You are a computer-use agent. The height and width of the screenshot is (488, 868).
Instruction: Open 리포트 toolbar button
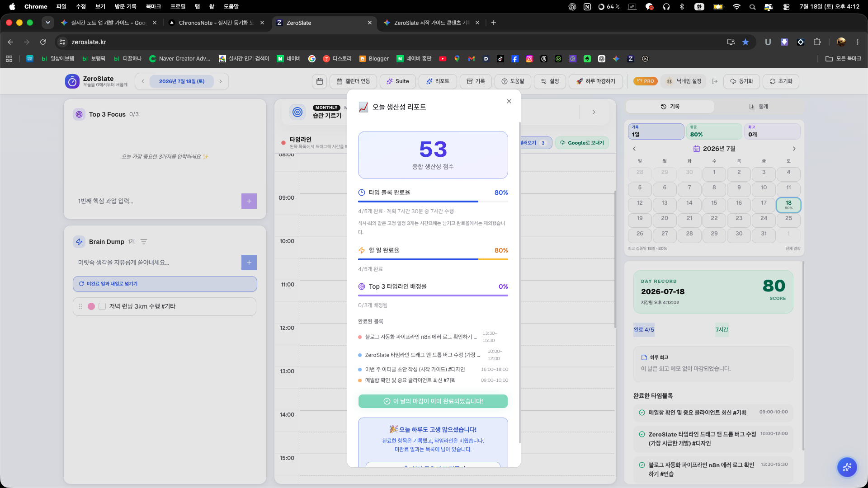point(438,81)
